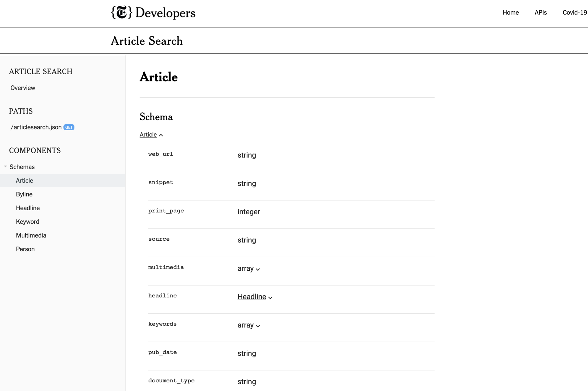Select the Byline schema
The height and width of the screenshot is (391, 588).
pos(24,194)
